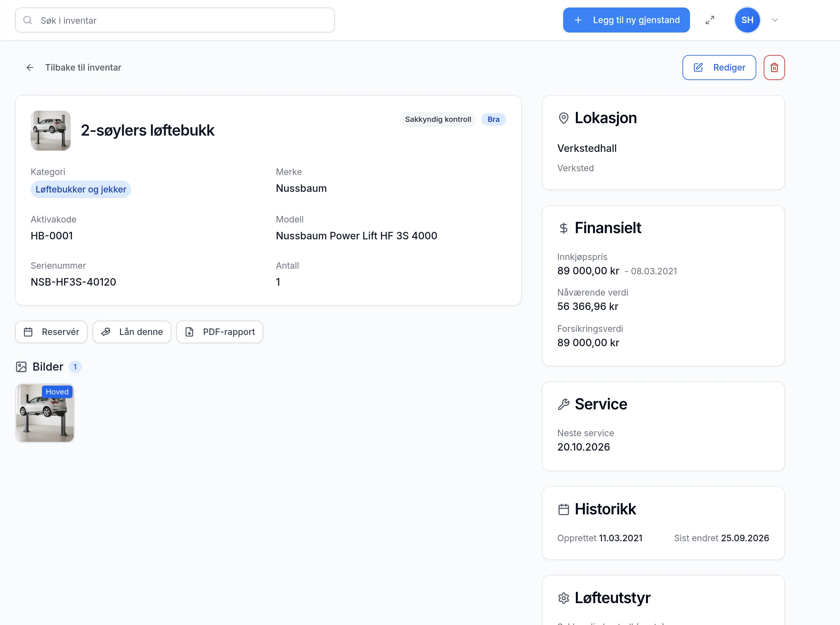The image size is (840, 625).
Task: Click the Service wrench icon
Action: pos(563,404)
